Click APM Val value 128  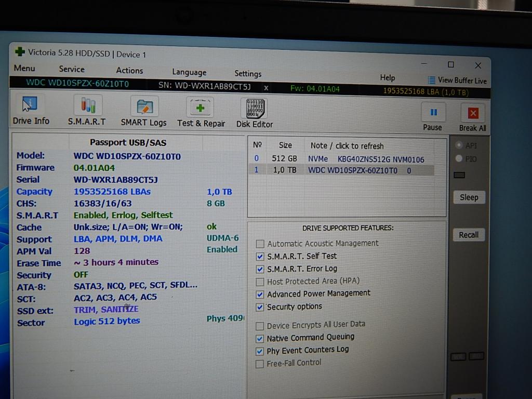click(x=82, y=251)
